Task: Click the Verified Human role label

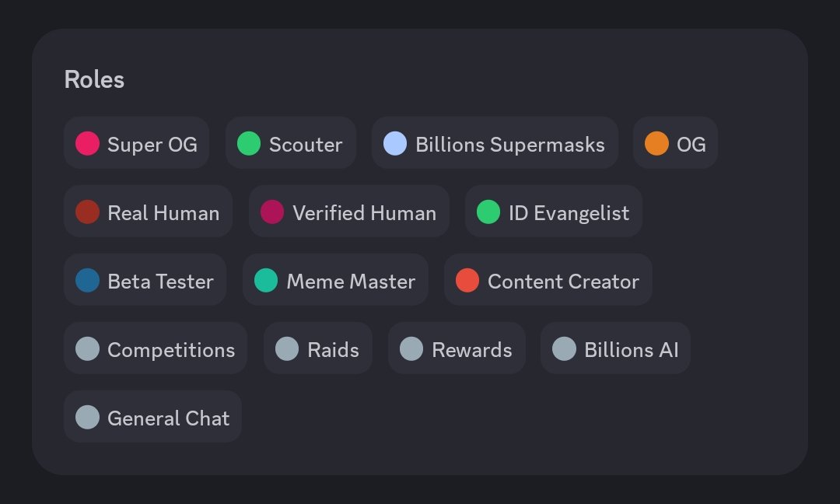Action: (x=364, y=213)
